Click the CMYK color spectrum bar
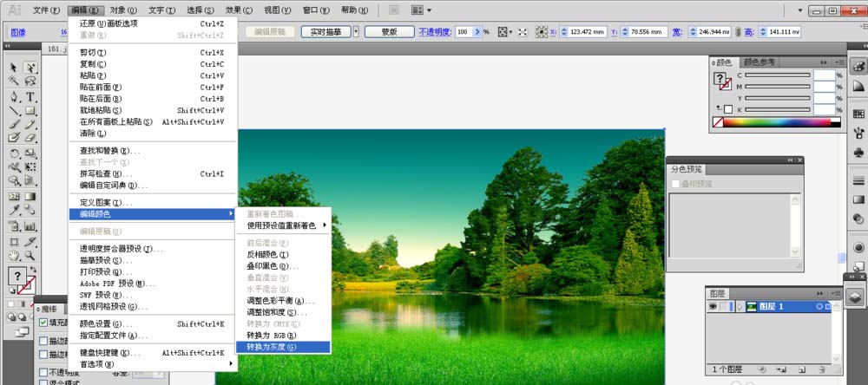The image size is (868, 385). 782,122
